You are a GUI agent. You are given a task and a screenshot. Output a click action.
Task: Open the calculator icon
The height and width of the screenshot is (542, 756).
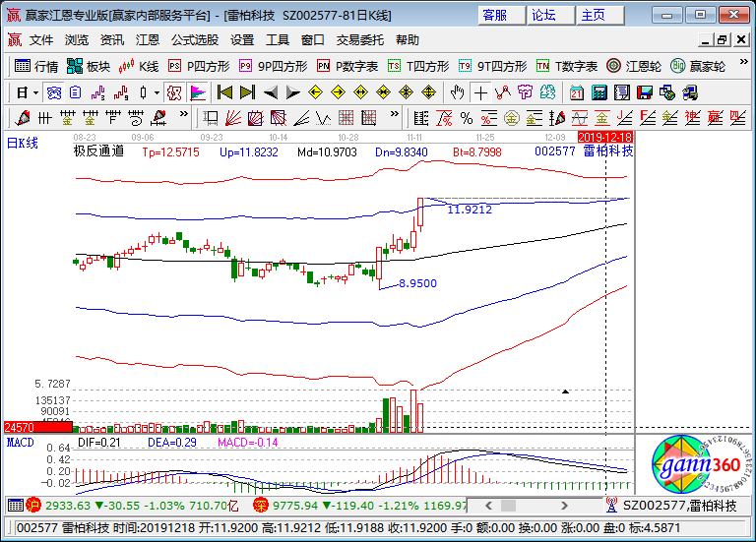click(x=599, y=92)
